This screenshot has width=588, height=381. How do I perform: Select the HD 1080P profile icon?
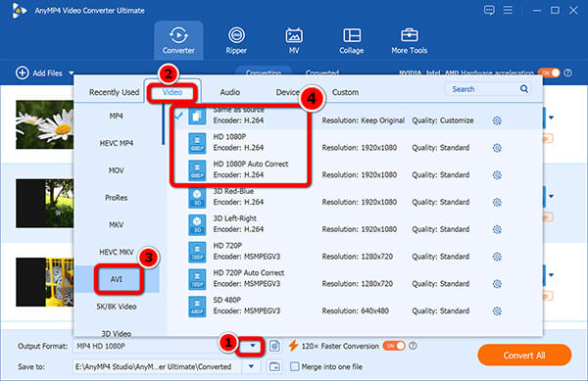coord(197,143)
